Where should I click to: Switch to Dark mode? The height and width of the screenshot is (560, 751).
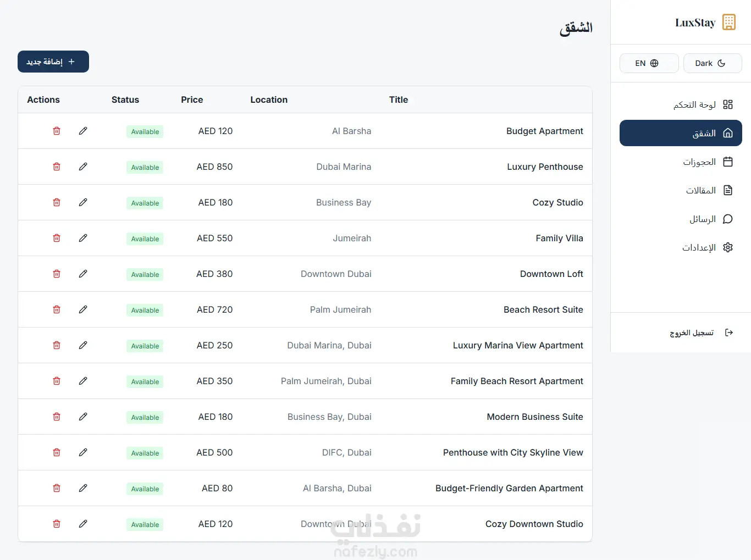[713, 63]
